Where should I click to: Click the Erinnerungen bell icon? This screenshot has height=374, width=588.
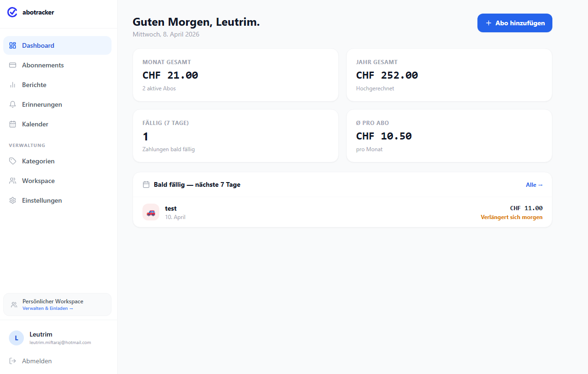click(x=13, y=104)
